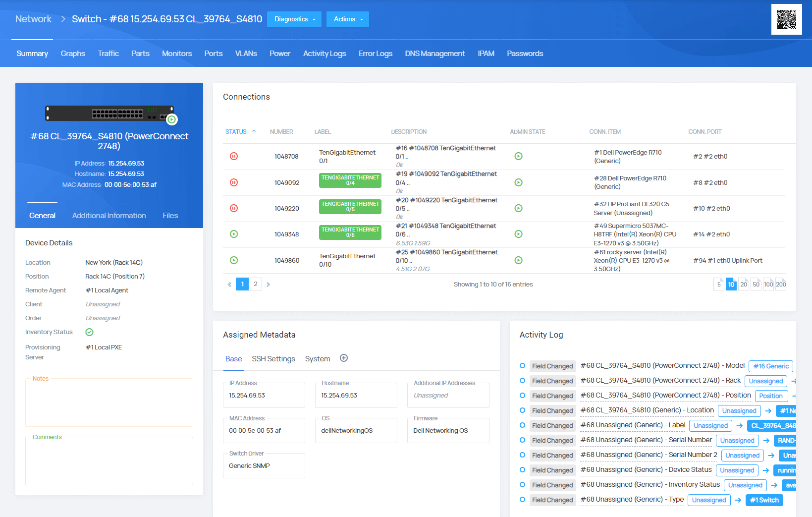Viewport: 812px width, 517px height.
Task: Go to VLANs tab
Action: pos(246,54)
